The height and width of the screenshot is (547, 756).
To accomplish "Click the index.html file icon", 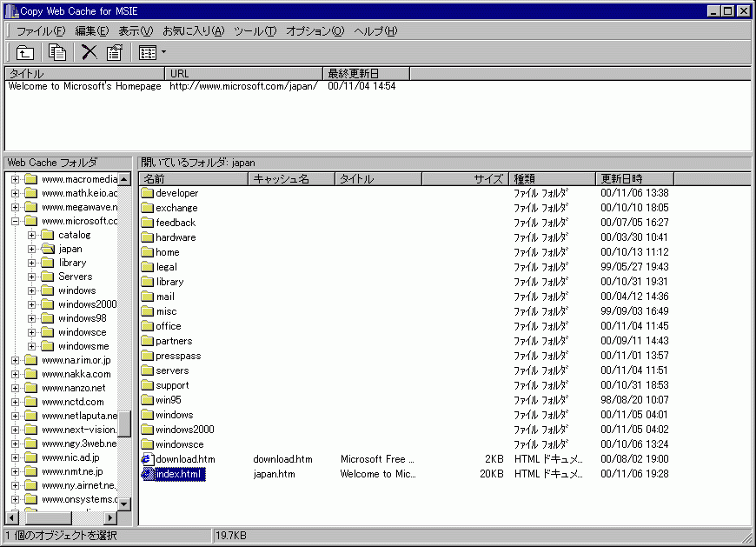I will [x=147, y=474].
